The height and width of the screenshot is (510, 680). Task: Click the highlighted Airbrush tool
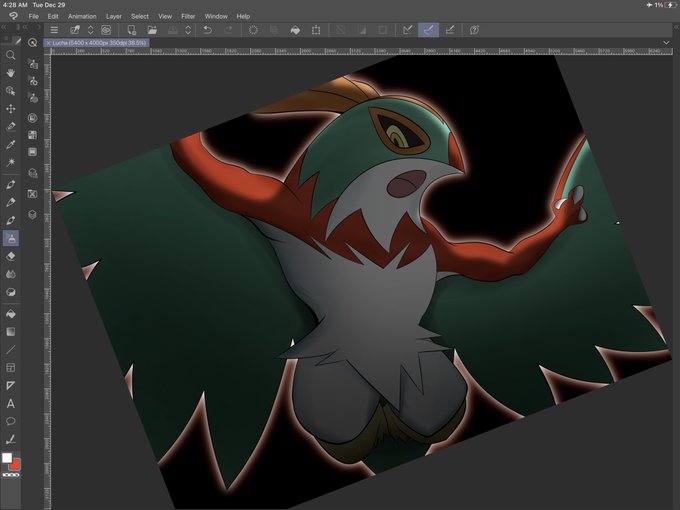(x=10, y=238)
